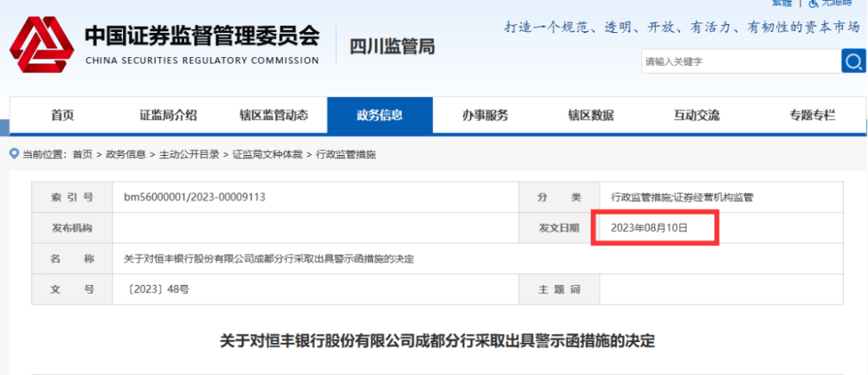Select the 政务信息 navigation tab
The height and width of the screenshot is (375, 868).
pos(379,116)
